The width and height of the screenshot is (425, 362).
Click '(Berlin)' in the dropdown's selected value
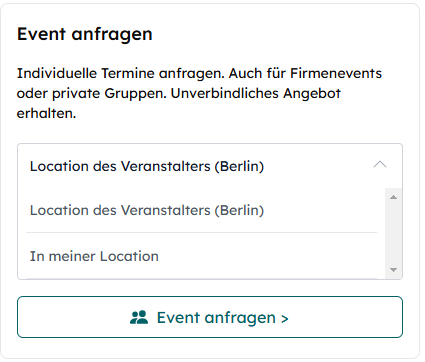coord(239,166)
